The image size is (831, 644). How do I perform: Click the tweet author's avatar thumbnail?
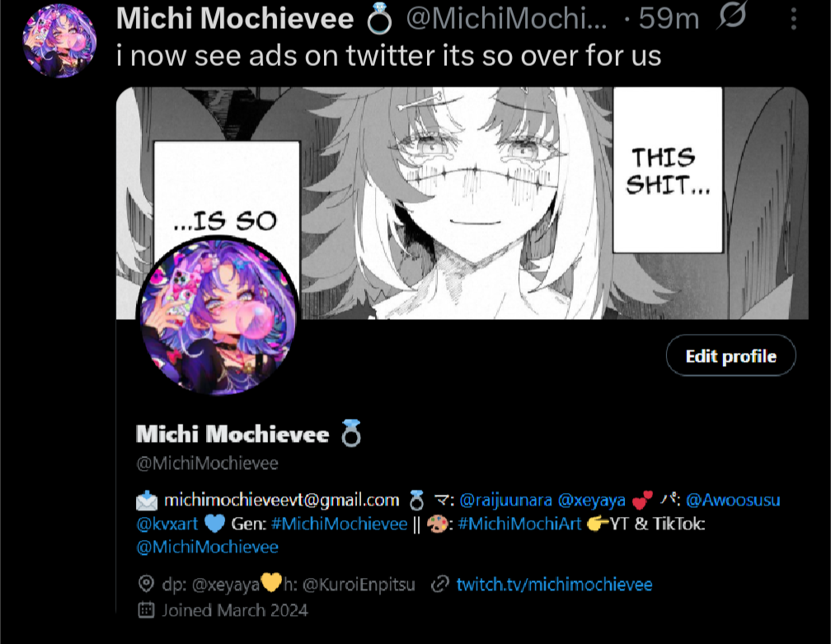click(59, 40)
